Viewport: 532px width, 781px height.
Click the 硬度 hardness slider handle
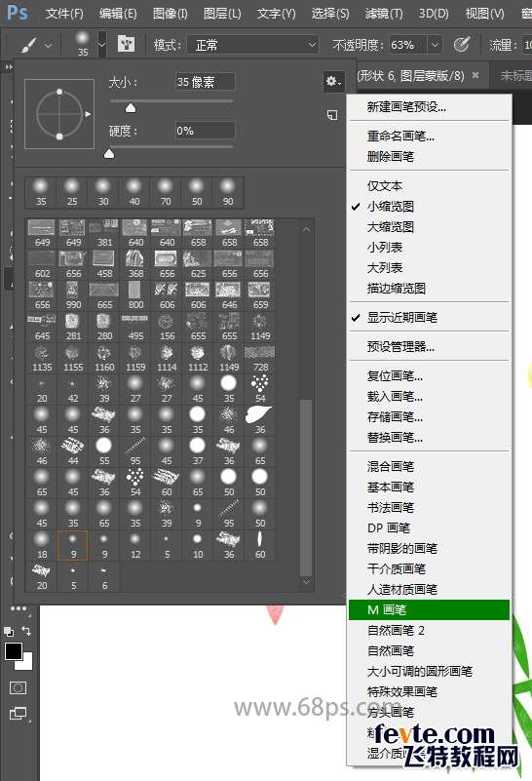coord(109,153)
